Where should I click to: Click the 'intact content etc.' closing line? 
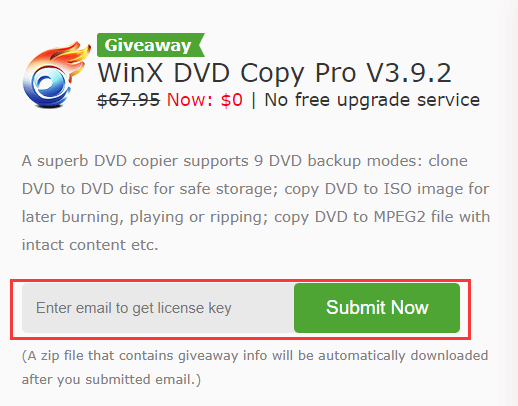click(x=90, y=245)
